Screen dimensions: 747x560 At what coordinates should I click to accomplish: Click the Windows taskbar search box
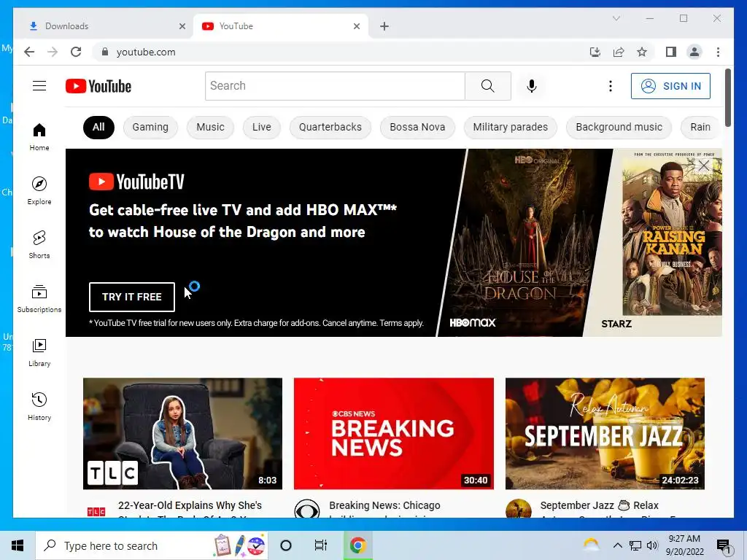152,545
